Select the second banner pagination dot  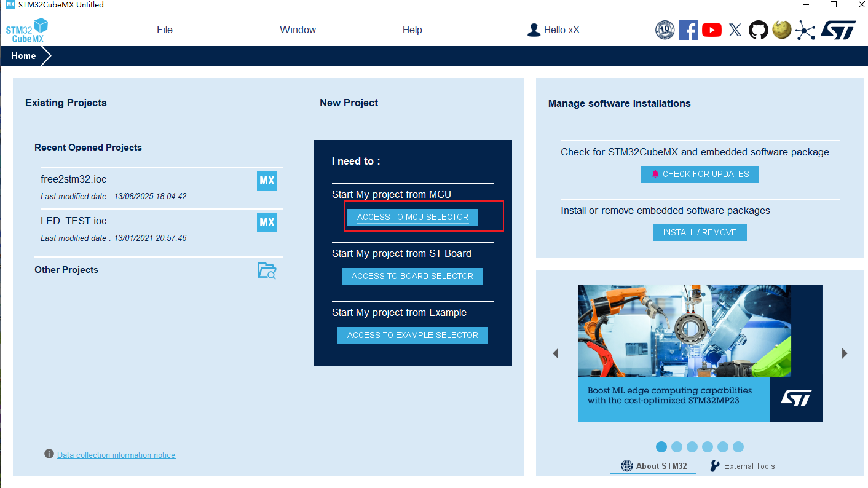point(677,447)
